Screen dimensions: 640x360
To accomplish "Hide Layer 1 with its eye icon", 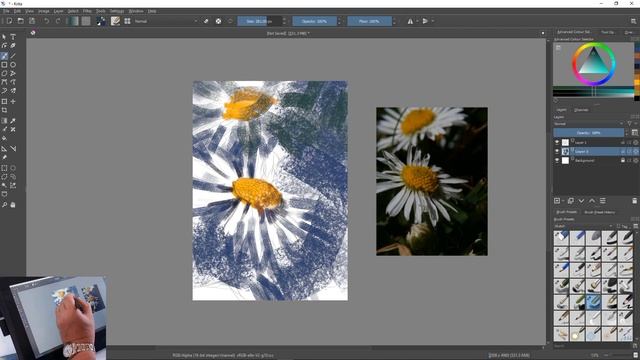I will point(557,142).
